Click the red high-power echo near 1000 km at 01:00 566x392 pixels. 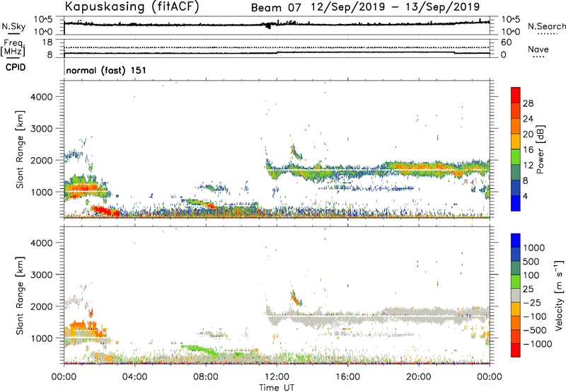[x=82, y=188]
